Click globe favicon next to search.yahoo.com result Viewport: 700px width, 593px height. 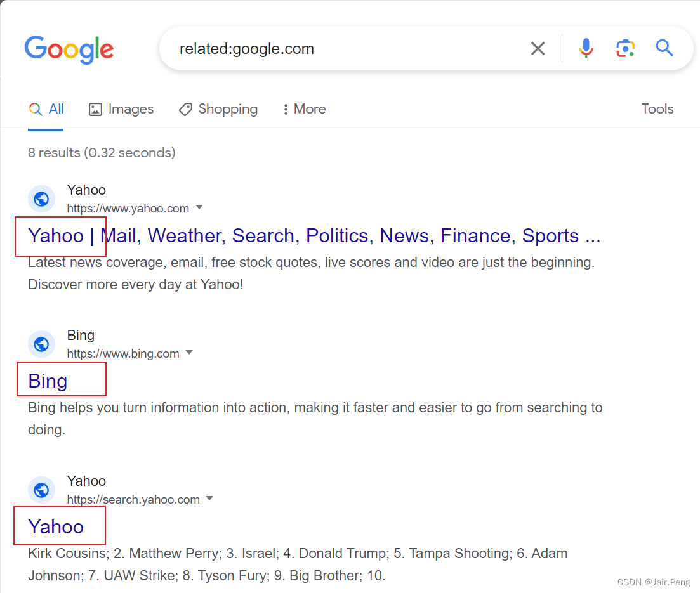[41, 490]
